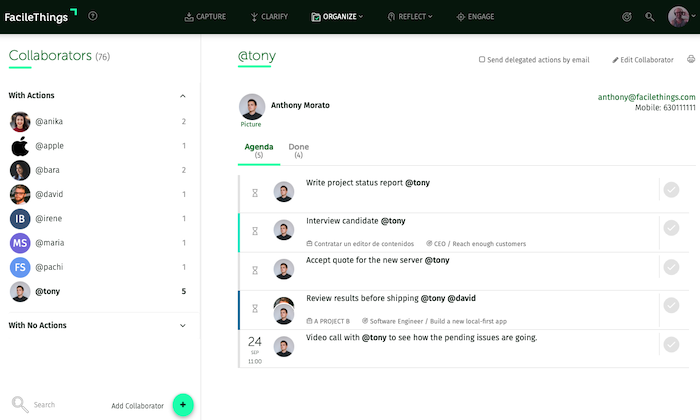The width and height of the screenshot is (700, 420).
Task: Click the 24 Sep date on Video call row
Action: [x=255, y=349]
